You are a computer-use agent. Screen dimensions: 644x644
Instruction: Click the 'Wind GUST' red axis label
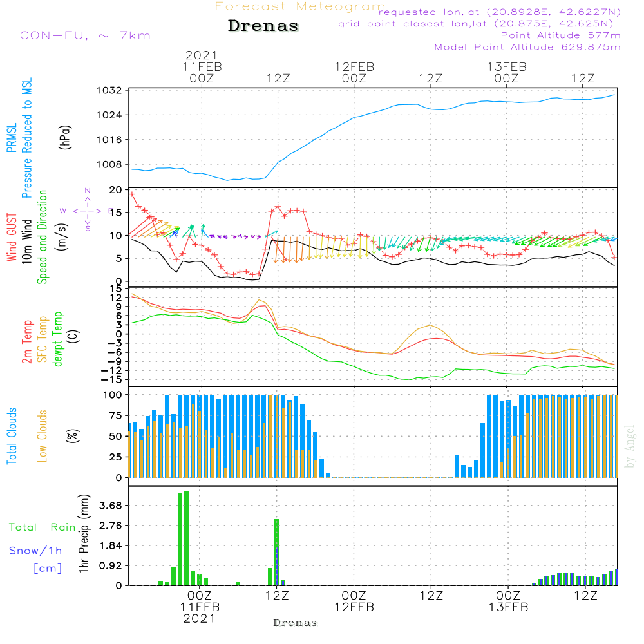[x=12, y=237]
